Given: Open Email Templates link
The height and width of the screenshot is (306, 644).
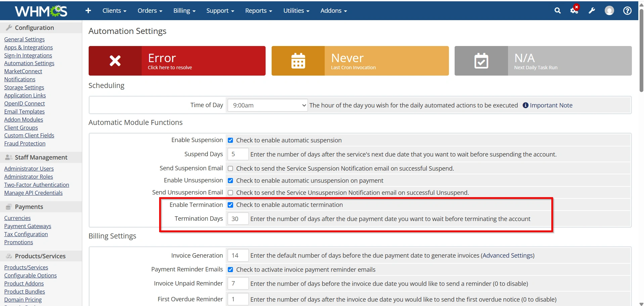Looking at the screenshot, I should 25,112.
